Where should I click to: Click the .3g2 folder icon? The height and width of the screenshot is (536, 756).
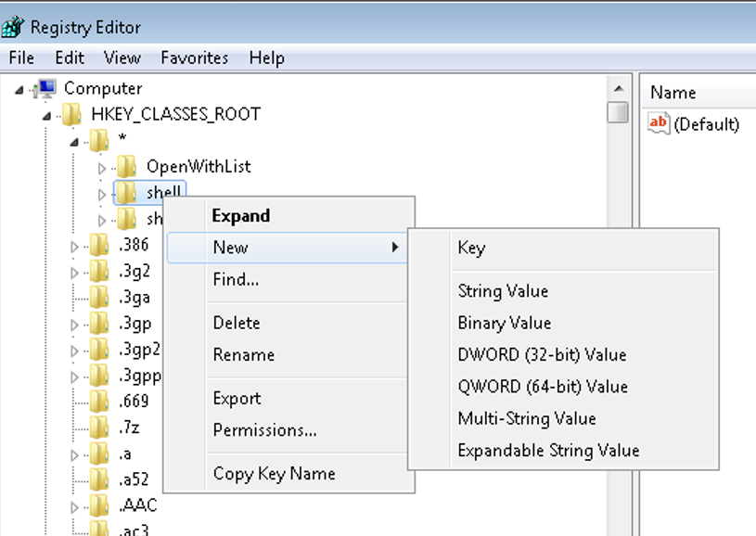pyautogui.click(x=99, y=271)
